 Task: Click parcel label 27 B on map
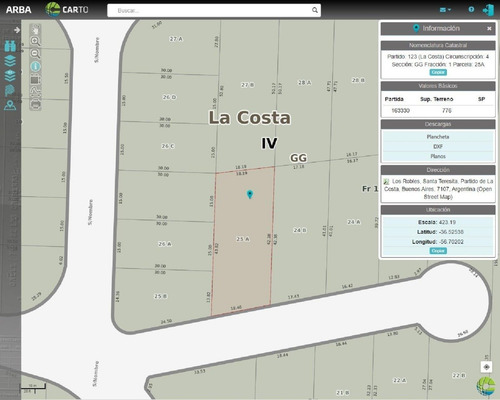248,85
